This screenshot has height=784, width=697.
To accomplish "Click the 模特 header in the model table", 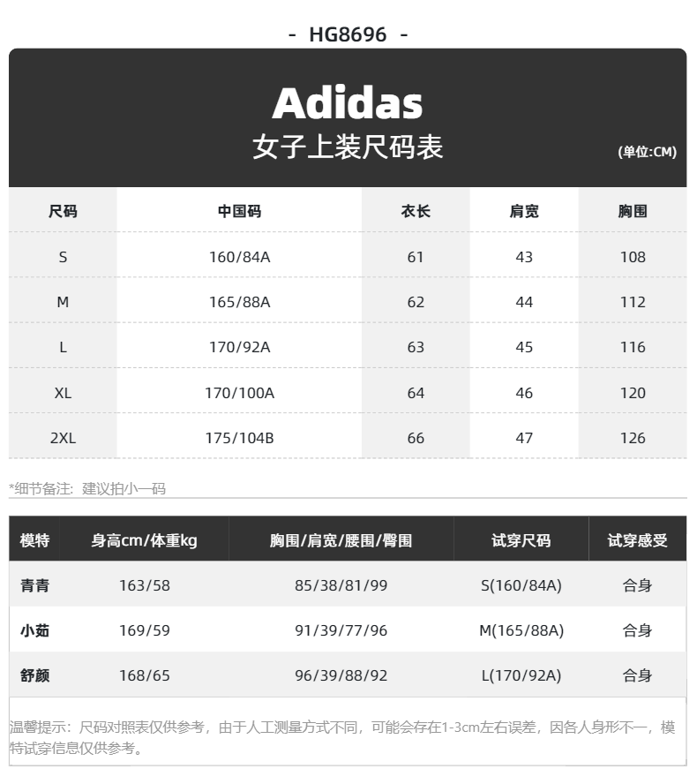I will [35, 540].
